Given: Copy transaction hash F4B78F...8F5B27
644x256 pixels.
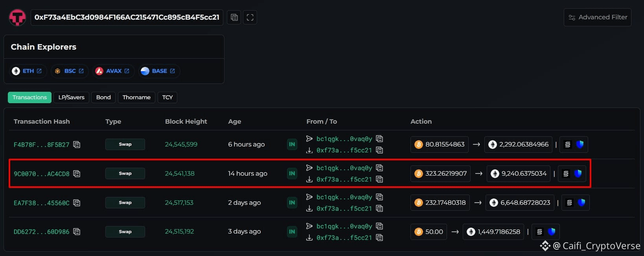Looking at the screenshot, I should click(77, 145).
